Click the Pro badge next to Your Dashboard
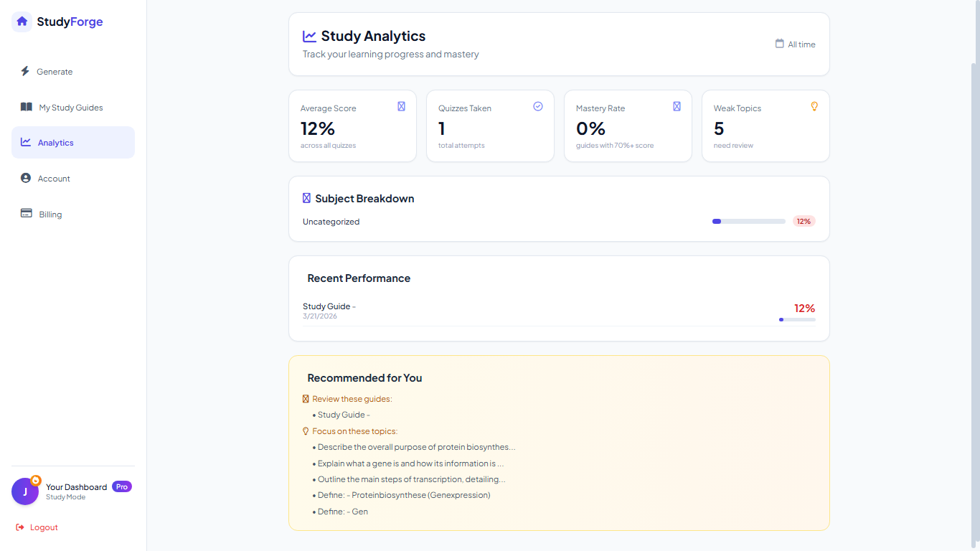This screenshot has height=551, width=980. (x=121, y=486)
